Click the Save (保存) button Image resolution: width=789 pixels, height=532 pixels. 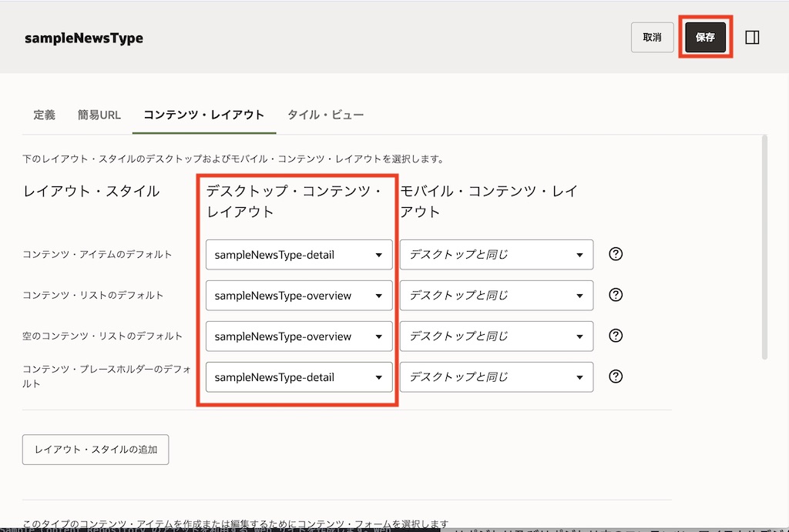705,37
